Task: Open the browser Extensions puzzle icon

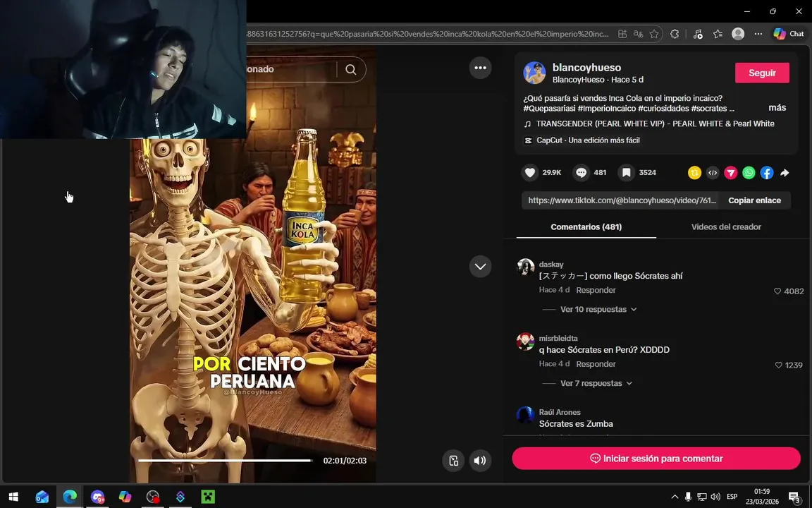Action: tap(675, 34)
